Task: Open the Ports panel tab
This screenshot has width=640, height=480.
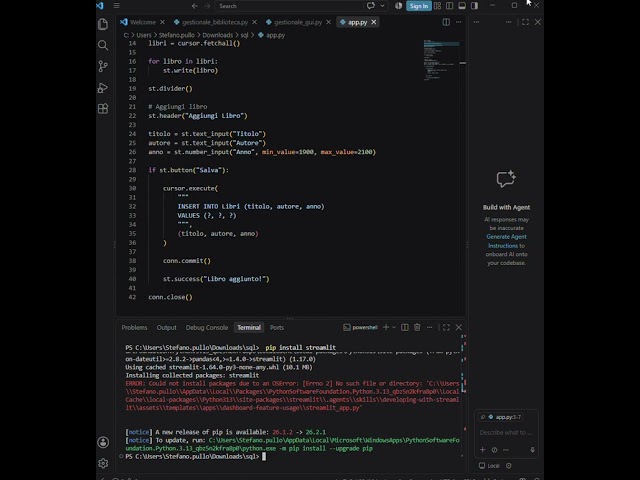Action: point(277,328)
